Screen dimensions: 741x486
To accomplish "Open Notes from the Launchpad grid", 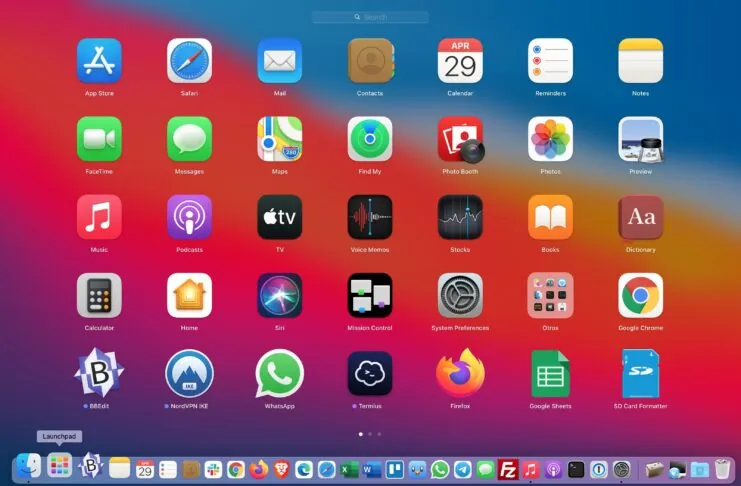I will [x=641, y=61].
